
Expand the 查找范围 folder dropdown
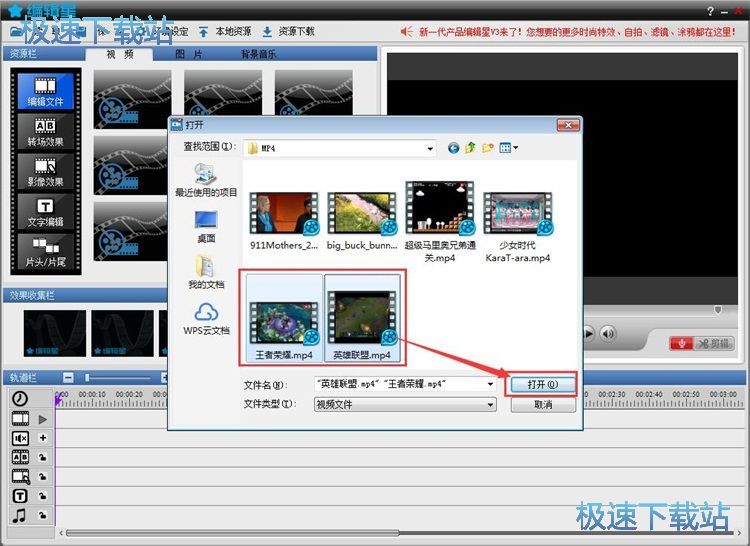click(x=430, y=149)
